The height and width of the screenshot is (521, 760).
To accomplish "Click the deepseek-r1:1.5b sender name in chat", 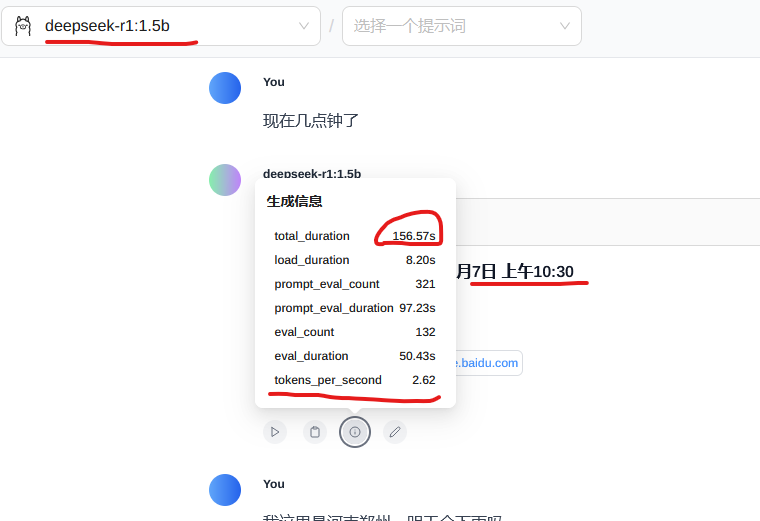I will pyautogui.click(x=312, y=174).
